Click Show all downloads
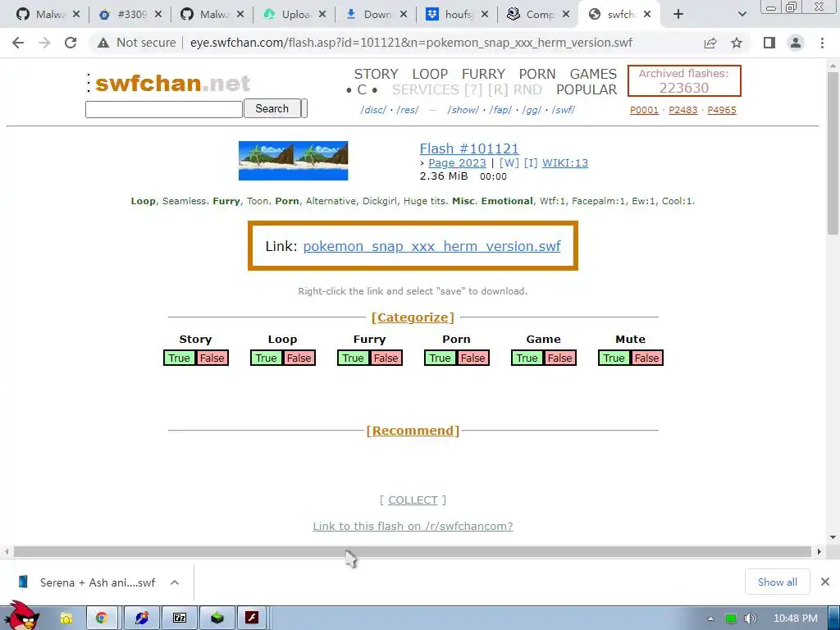The width and height of the screenshot is (840, 630). (778, 582)
